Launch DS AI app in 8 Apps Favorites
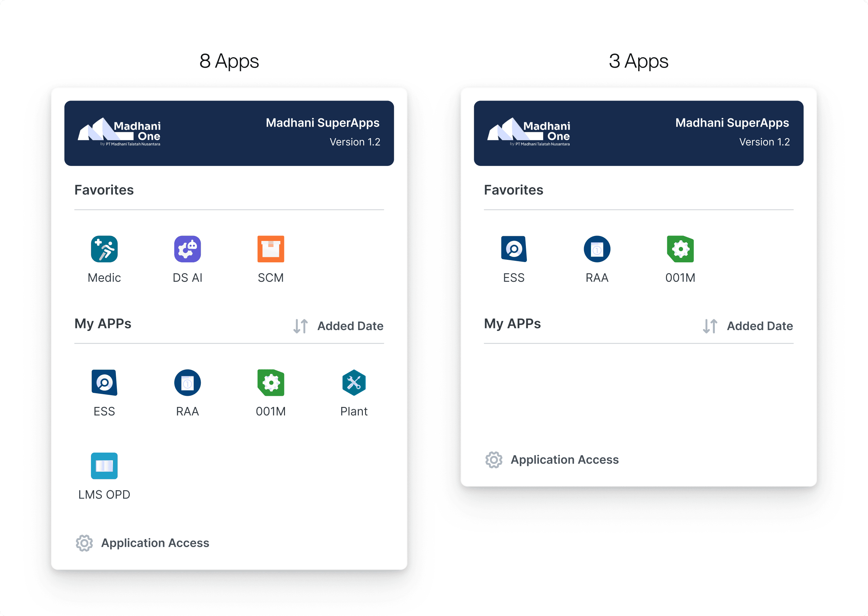The width and height of the screenshot is (868, 616). 187,249
